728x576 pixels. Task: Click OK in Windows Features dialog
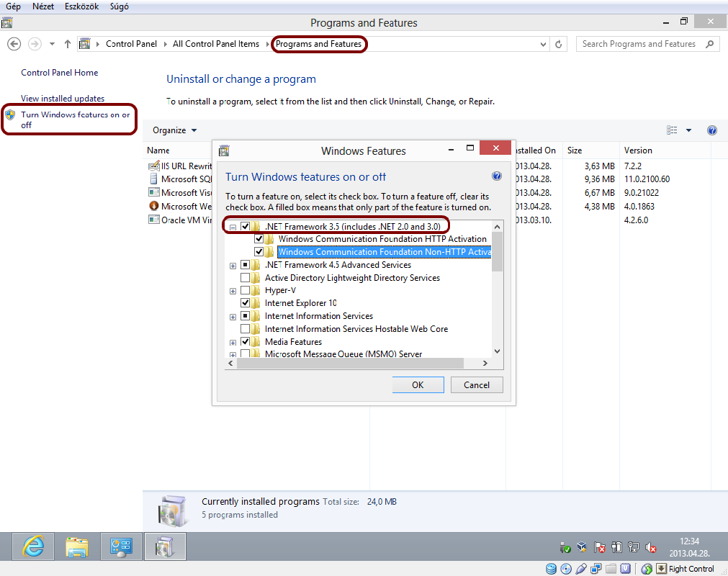point(418,384)
